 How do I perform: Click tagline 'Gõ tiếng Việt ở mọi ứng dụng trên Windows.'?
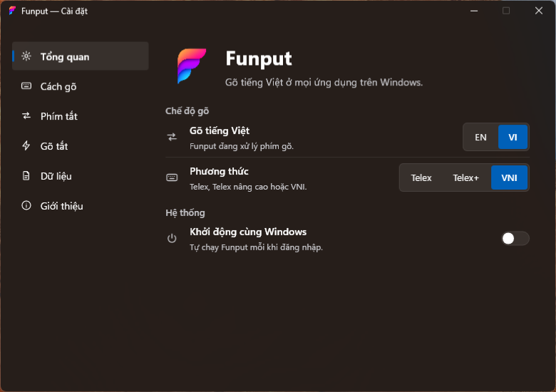(x=324, y=83)
